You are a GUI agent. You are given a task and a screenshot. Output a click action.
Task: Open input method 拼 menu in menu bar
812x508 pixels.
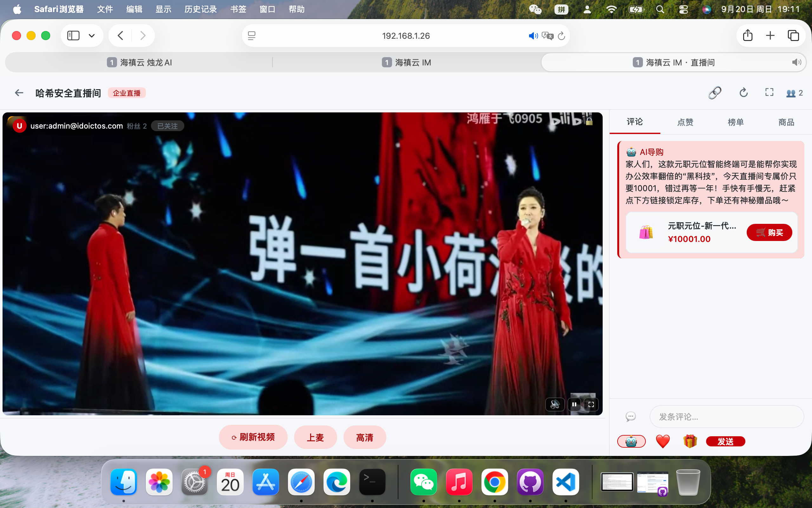pos(561,10)
